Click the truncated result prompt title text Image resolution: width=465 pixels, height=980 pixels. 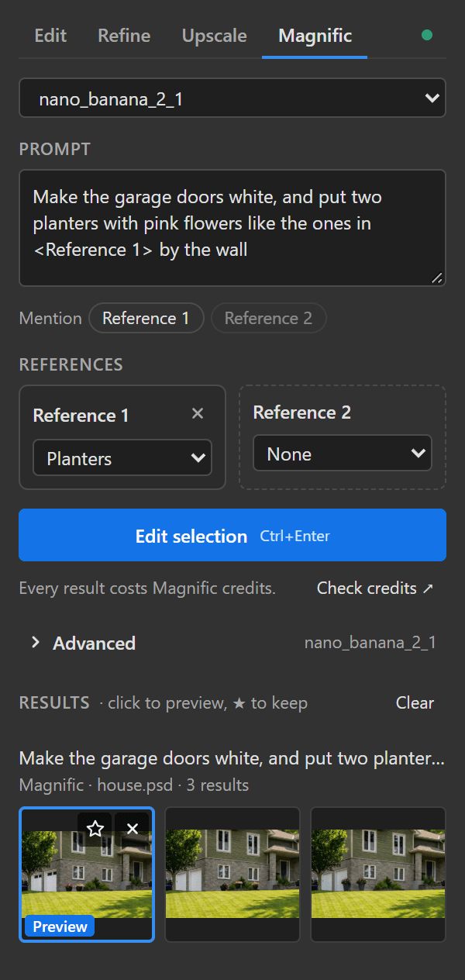(x=232, y=758)
